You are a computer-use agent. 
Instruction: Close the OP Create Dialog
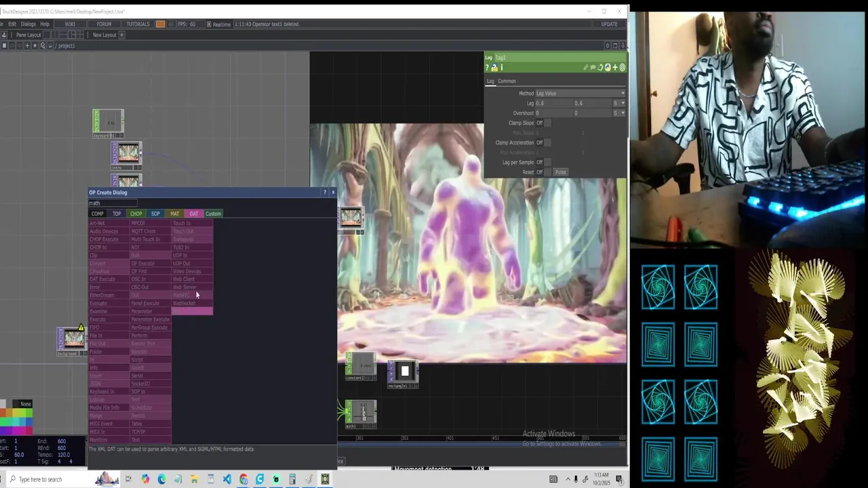(333, 192)
